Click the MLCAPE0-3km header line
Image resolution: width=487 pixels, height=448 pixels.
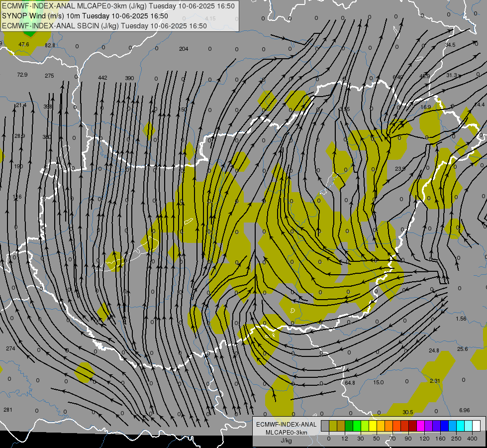[x=118, y=6]
